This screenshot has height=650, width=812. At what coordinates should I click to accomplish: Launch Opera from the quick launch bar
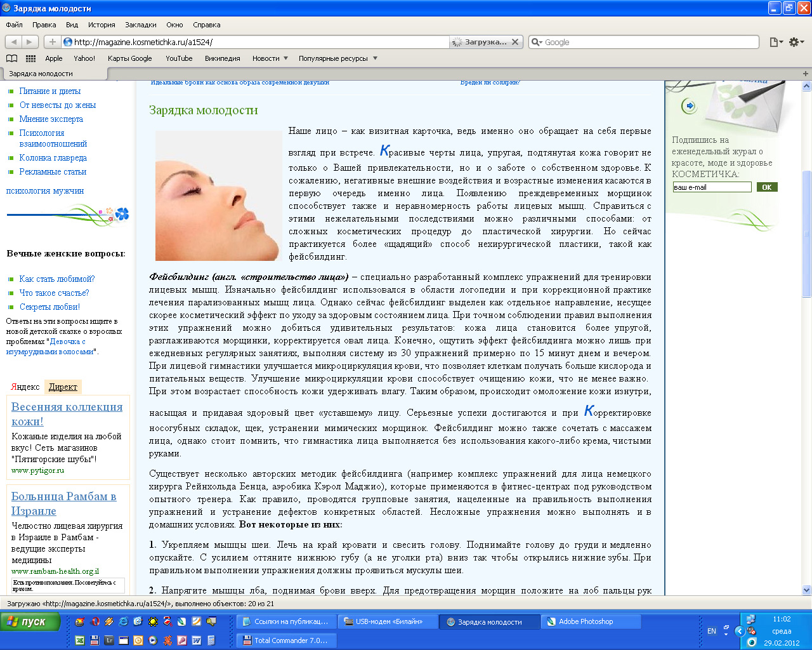click(95, 621)
